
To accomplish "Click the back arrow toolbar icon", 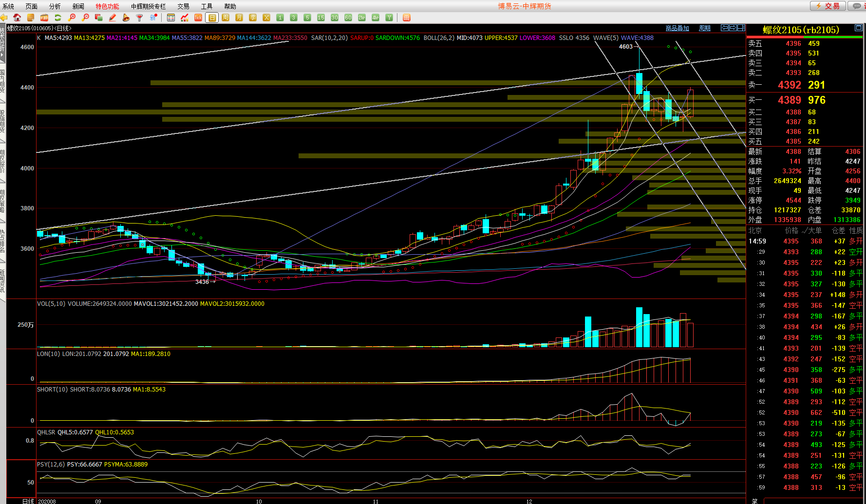I will tap(4, 18).
